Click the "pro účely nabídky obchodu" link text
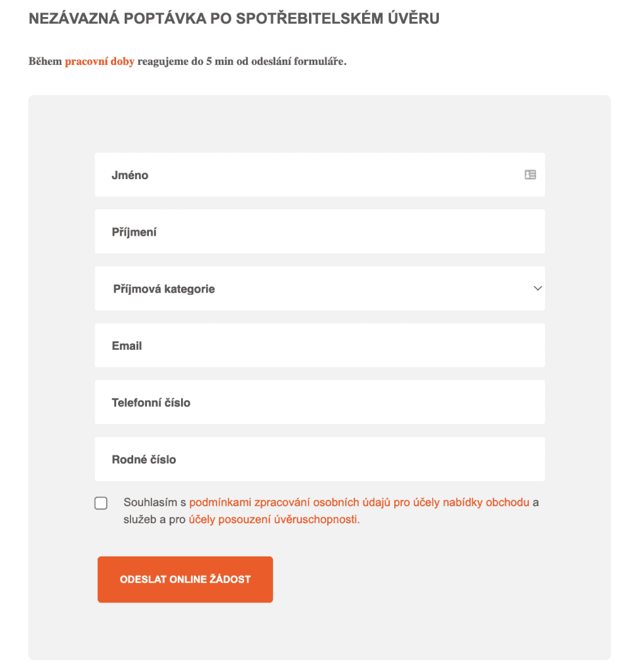This screenshot has height=672, width=637. [x=461, y=503]
